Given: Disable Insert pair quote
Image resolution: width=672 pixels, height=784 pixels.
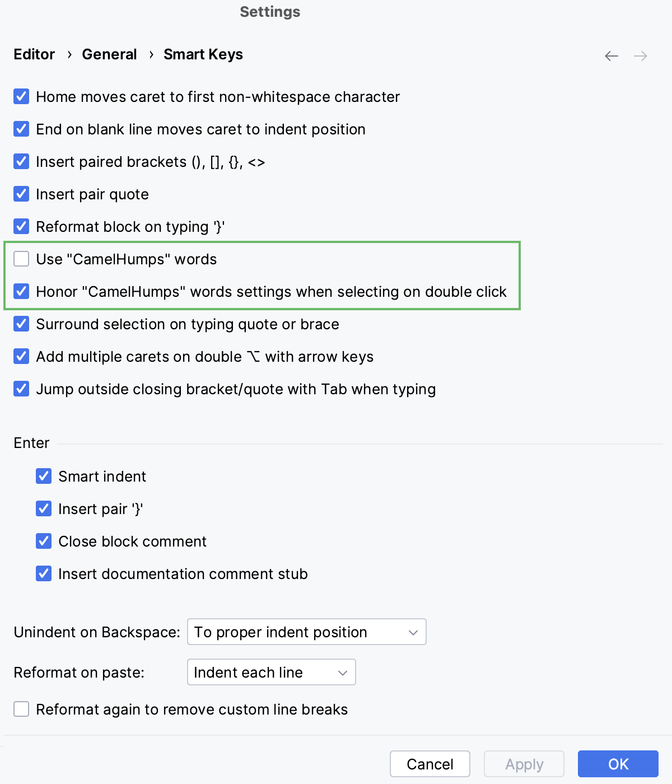Looking at the screenshot, I should [21, 194].
